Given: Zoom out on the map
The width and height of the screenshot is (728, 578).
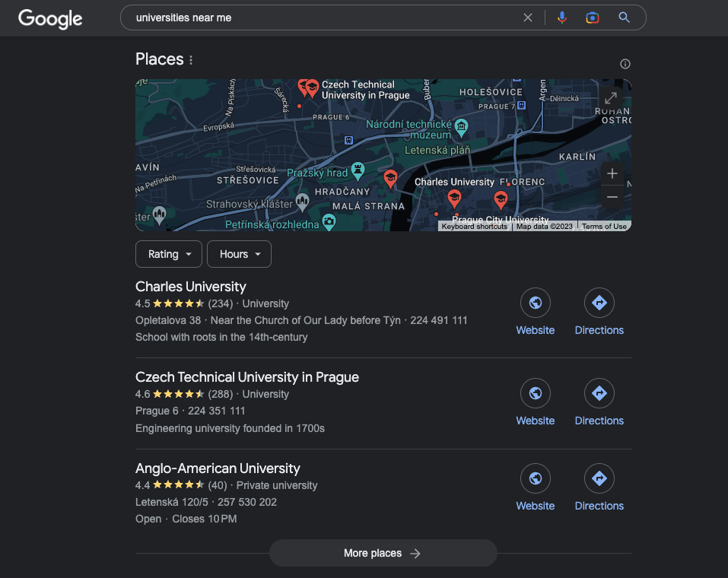Looking at the screenshot, I should [x=612, y=197].
